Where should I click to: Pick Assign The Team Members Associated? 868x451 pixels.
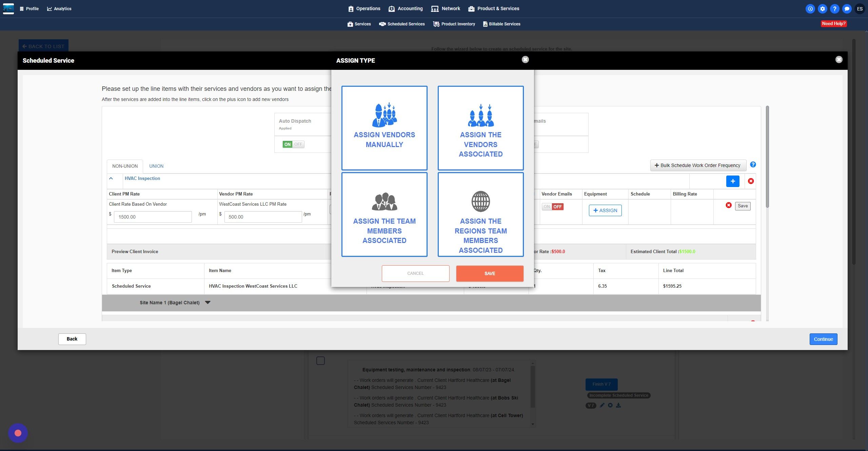(x=384, y=214)
